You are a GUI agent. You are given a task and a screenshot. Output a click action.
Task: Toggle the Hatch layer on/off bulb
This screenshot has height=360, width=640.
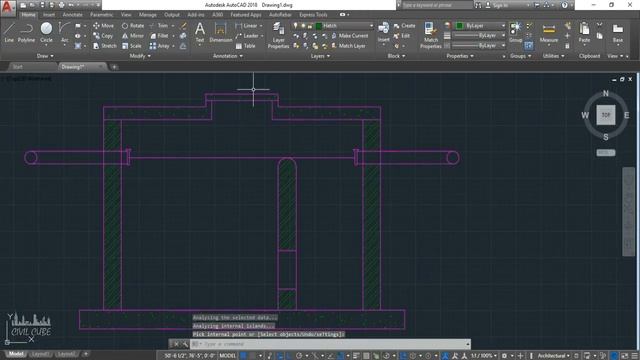click(x=296, y=26)
